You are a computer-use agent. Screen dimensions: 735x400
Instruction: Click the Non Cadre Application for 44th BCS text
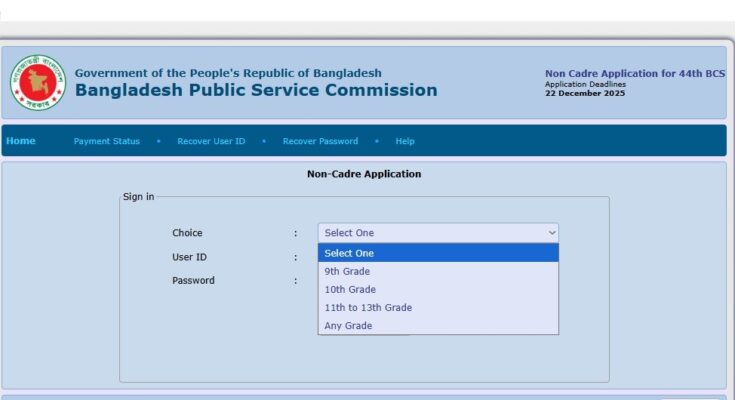[x=635, y=74]
